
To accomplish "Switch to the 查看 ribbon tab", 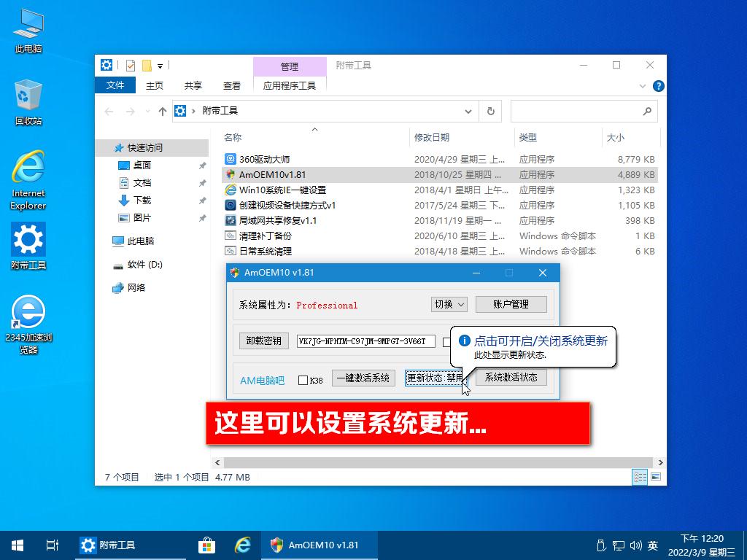I will click(x=231, y=86).
